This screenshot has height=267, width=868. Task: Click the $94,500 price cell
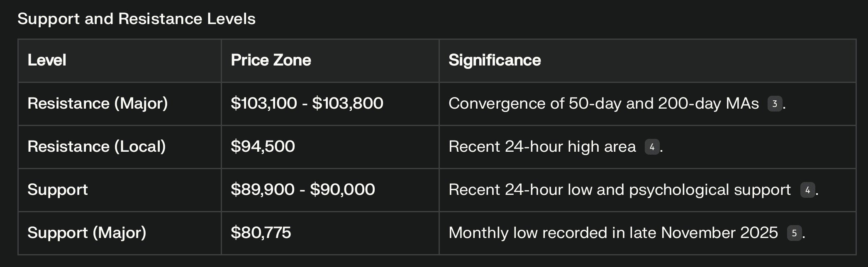263,147
